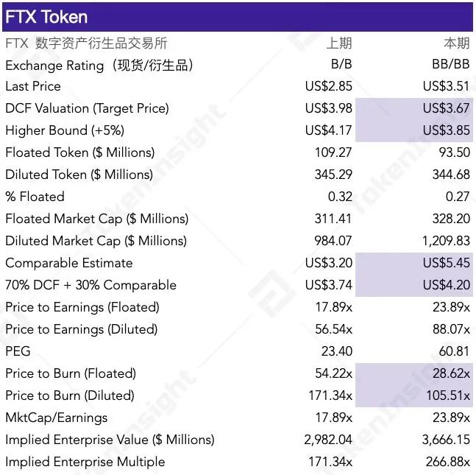The image size is (476, 475).
Task: Click the highlighted US$5.45 comparable estimate
Action: point(446,263)
